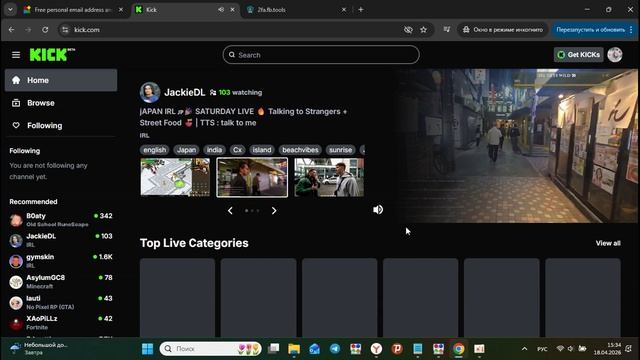The width and height of the screenshot is (640, 360).
Task: Open Outlook from the taskbar
Action: [x=314, y=349]
